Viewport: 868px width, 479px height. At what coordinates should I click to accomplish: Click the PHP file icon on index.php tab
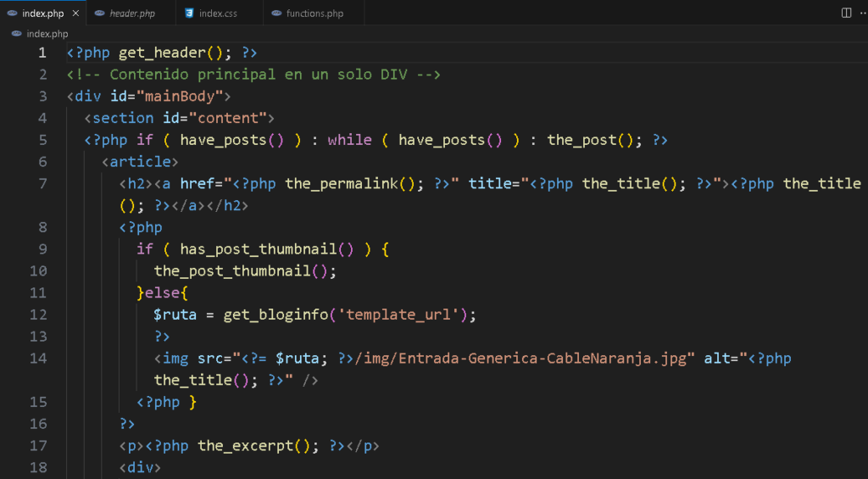12,14
